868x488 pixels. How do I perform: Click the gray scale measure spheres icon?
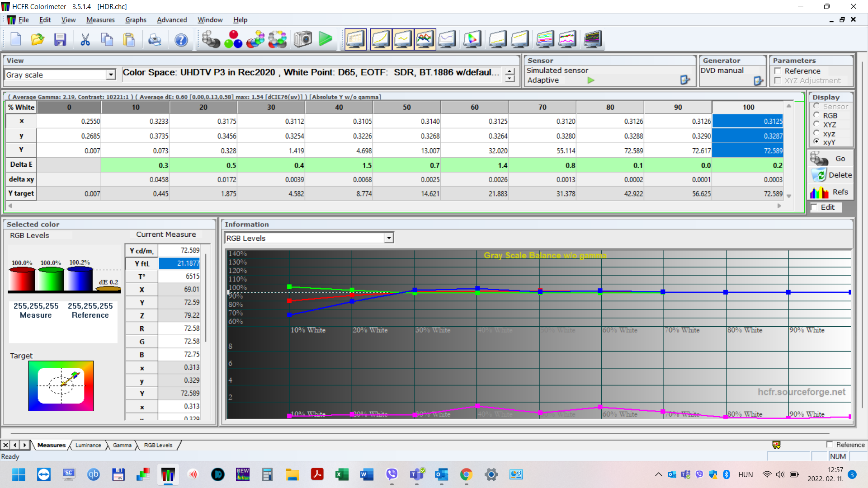[x=211, y=40]
